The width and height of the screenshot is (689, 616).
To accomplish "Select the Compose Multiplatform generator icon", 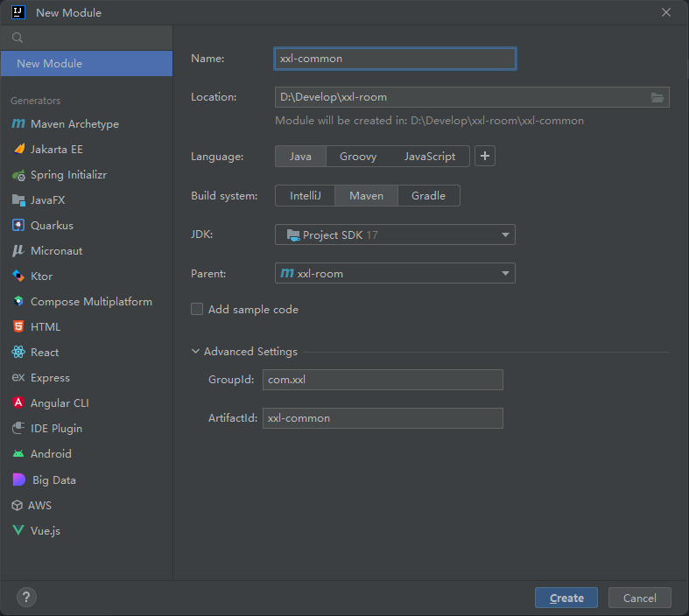I will 18,301.
